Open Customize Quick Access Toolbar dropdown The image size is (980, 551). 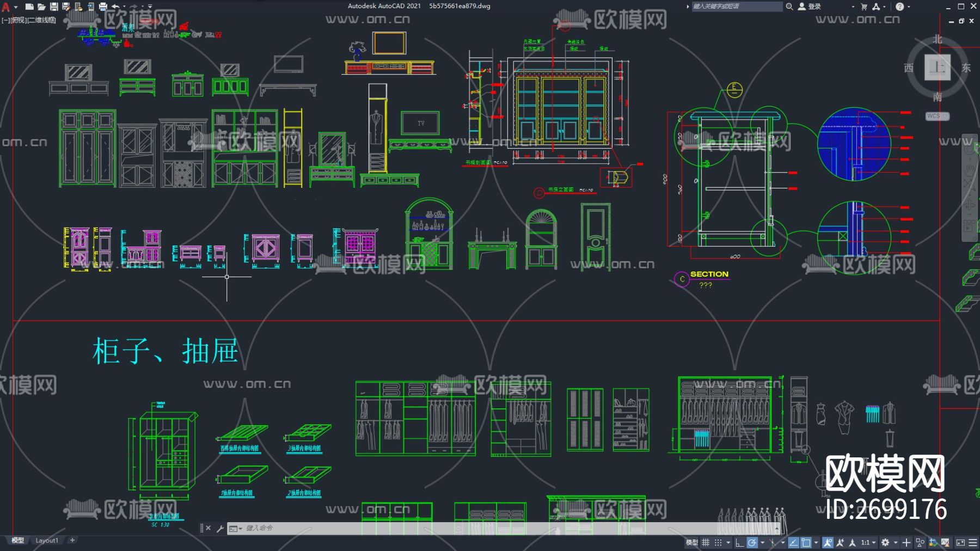[x=150, y=7]
